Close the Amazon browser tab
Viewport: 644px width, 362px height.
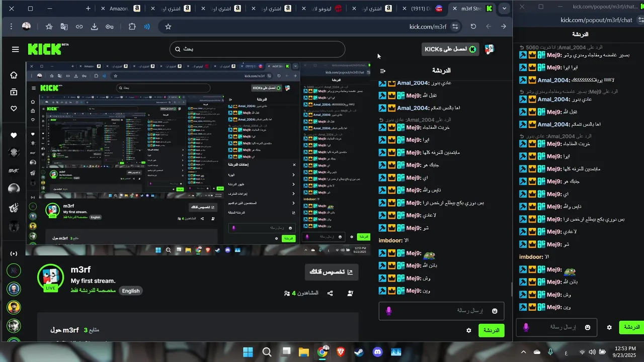click(103, 9)
